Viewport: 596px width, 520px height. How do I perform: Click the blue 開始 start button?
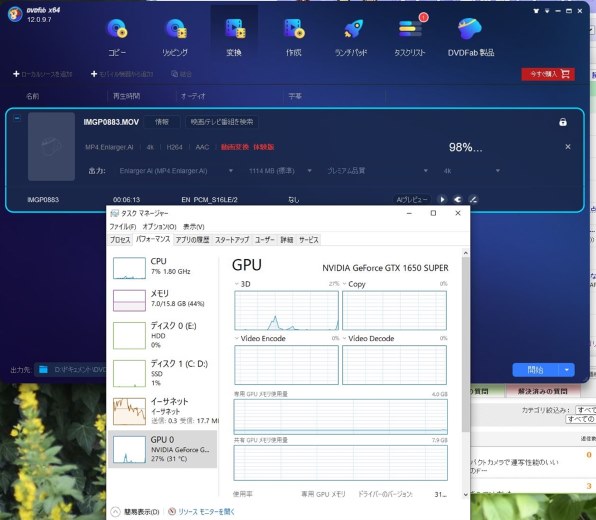[535, 370]
